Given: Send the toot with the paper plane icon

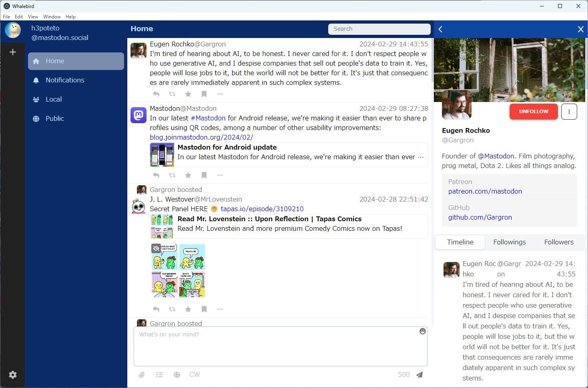Looking at the screenshot, I should (x=419, y=374).
